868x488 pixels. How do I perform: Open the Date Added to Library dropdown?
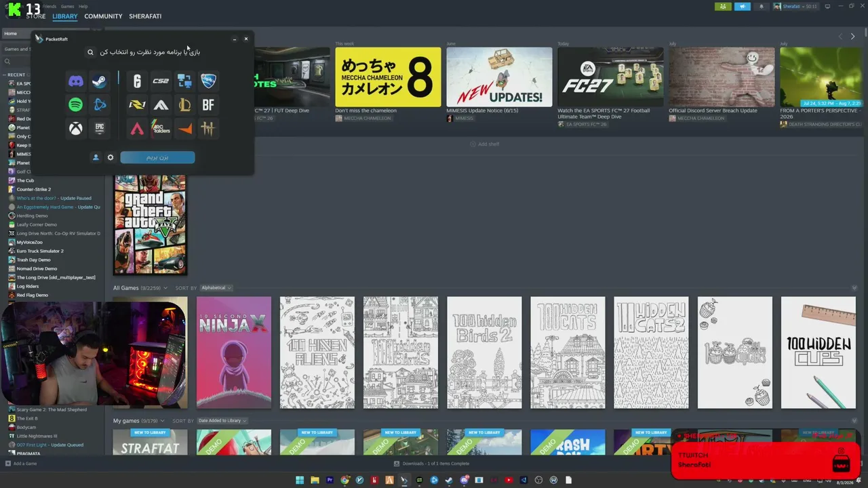(x=222, y=421)
